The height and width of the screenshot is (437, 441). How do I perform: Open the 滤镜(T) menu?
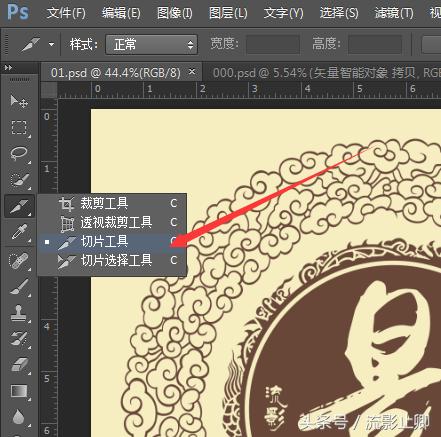pos(394,13)
